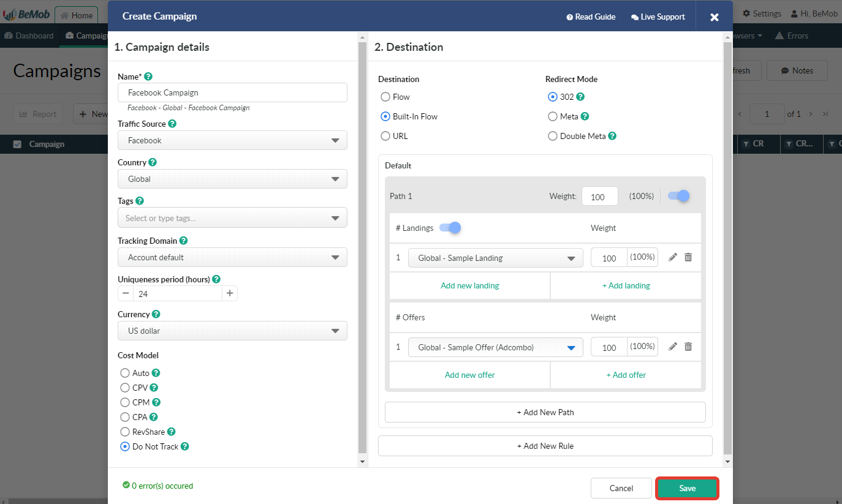Click the Sample Landing weight field

tap(609, 258)
